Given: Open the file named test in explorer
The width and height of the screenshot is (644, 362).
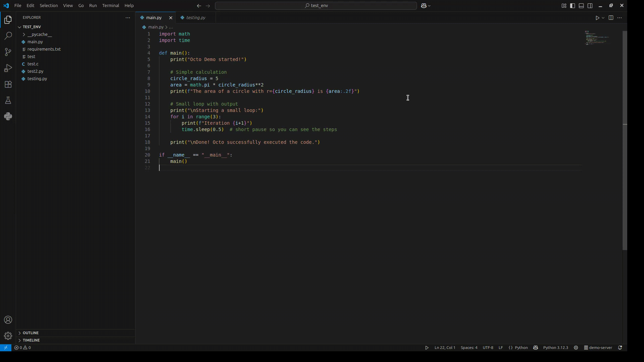Looking at the screenshot, I should pos(75,56).
